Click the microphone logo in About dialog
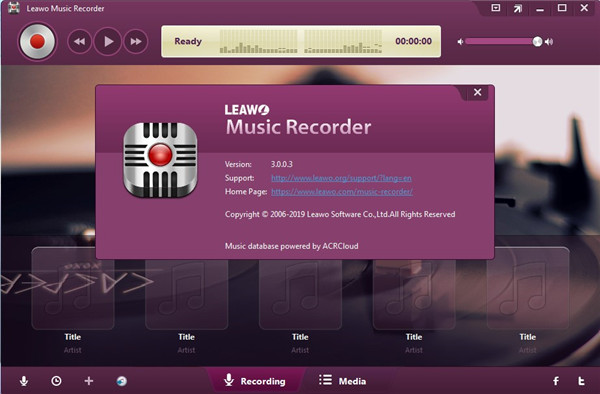 click(x=160, y=160)
